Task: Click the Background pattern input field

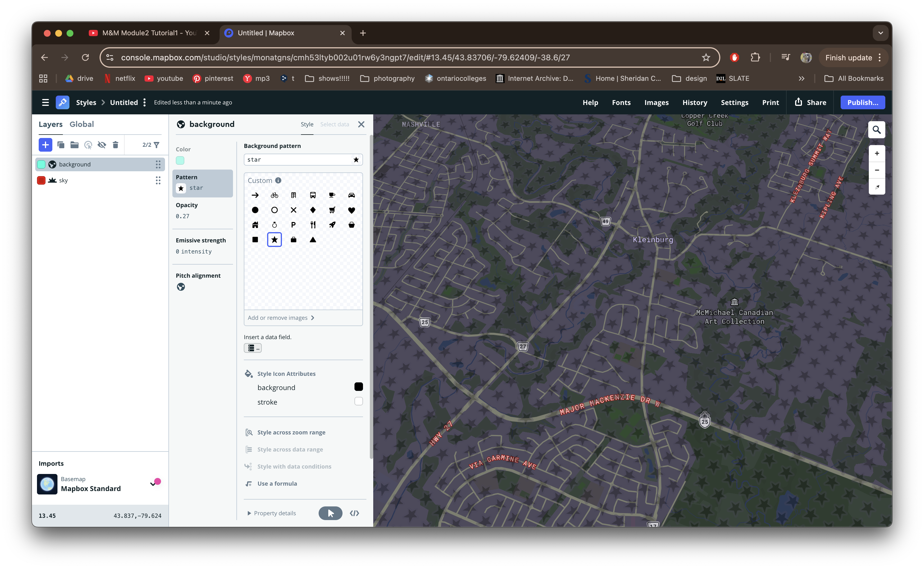Action: pos(297,160)
